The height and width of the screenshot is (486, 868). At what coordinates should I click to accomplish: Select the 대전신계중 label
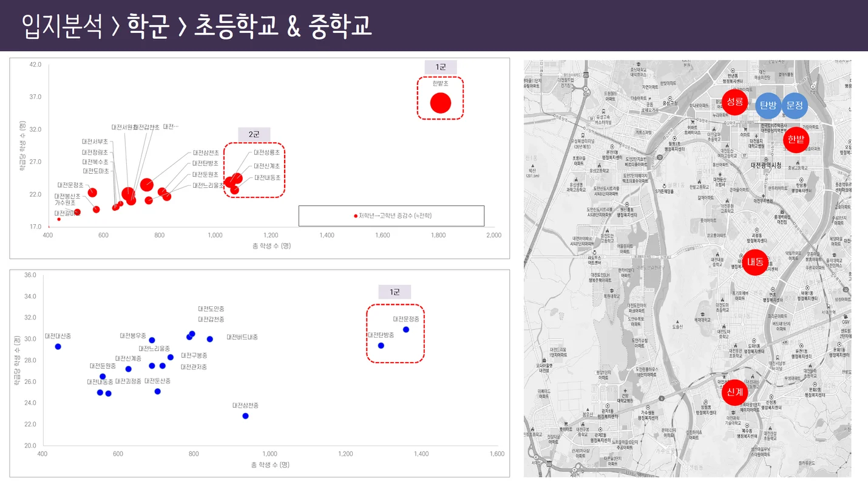point(128,358)
